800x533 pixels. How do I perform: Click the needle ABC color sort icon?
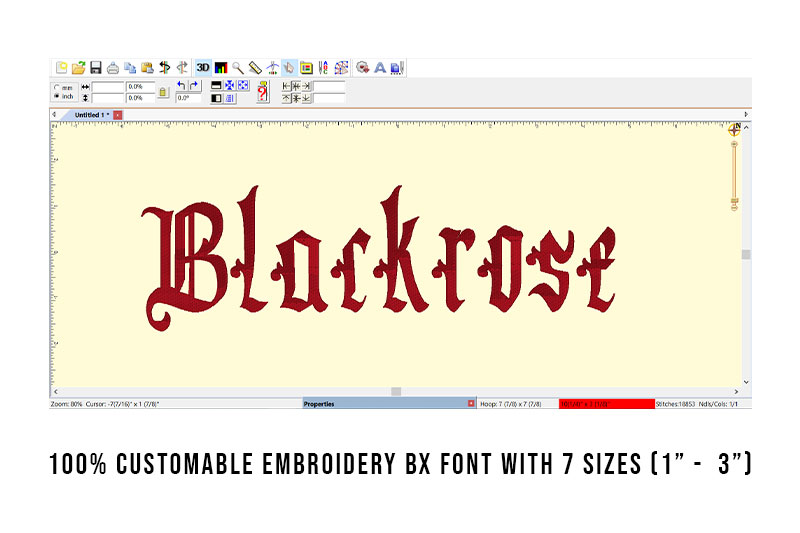(x=323, y=67)
